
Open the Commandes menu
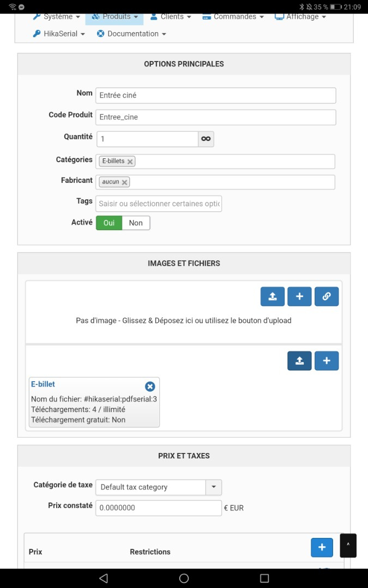coord(233,16)
